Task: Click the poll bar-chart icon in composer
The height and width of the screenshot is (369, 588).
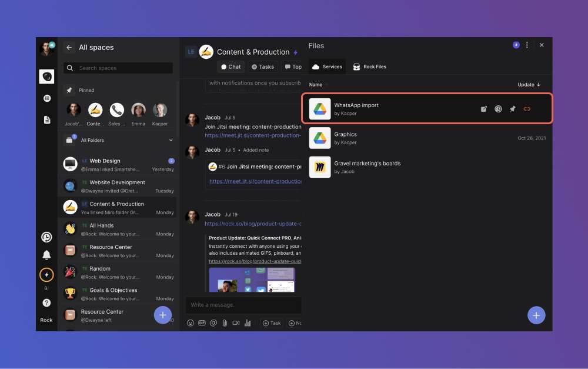Action: (248, 323)
